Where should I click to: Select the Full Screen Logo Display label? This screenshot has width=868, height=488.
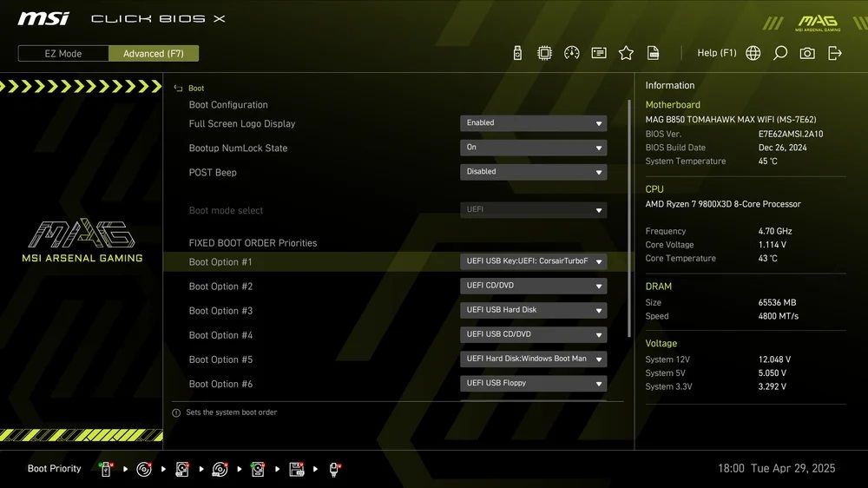point(242,123)
